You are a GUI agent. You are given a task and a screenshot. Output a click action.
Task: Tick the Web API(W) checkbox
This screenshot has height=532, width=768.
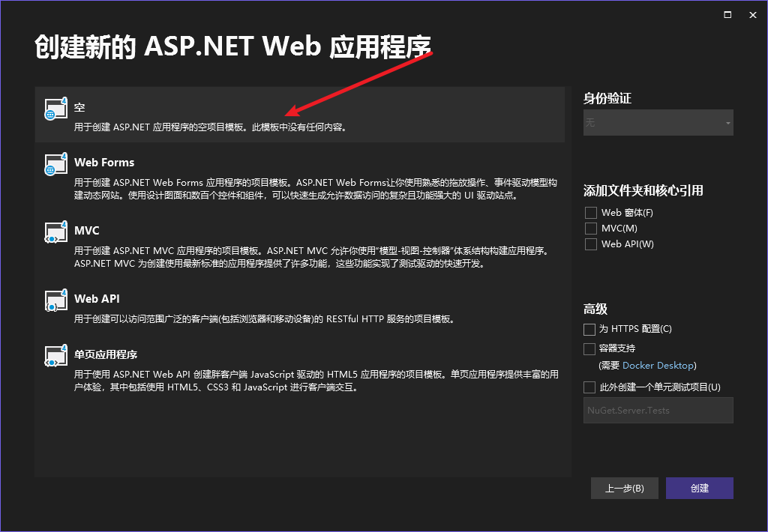coord(591,244)
